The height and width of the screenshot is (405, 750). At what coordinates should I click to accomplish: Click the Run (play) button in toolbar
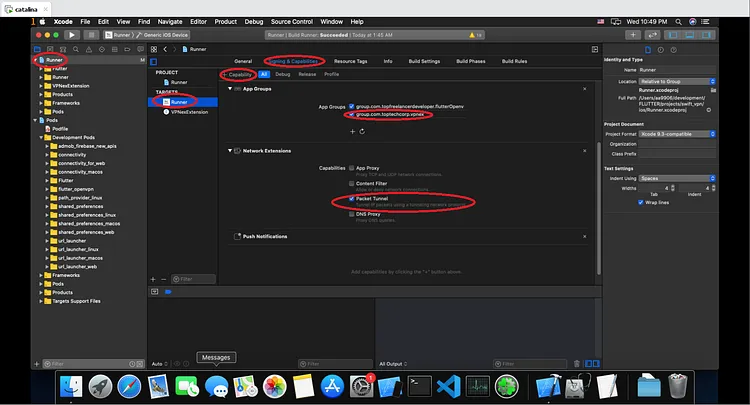(x=72, y=35)
